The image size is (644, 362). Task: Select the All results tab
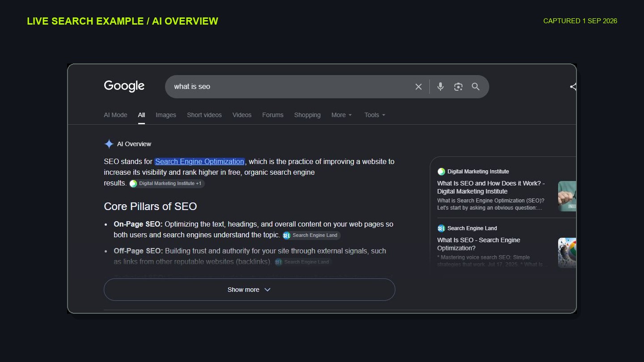tap(141, 115)
